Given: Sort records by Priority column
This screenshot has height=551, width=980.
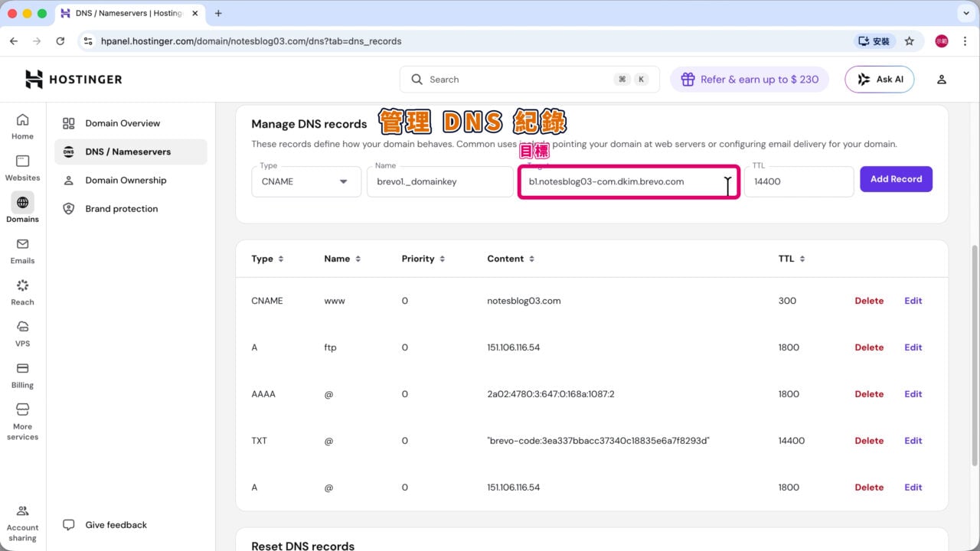Looking at the screenshot, I should (423, 259).
